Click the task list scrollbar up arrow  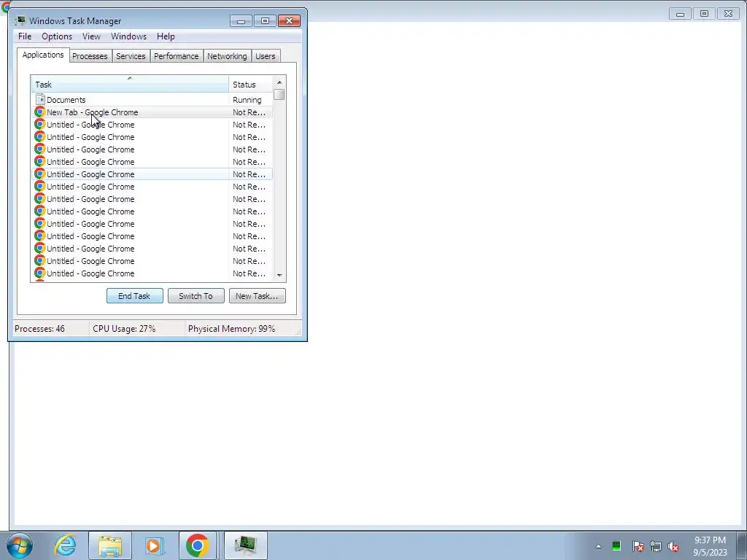pos(279,82)
